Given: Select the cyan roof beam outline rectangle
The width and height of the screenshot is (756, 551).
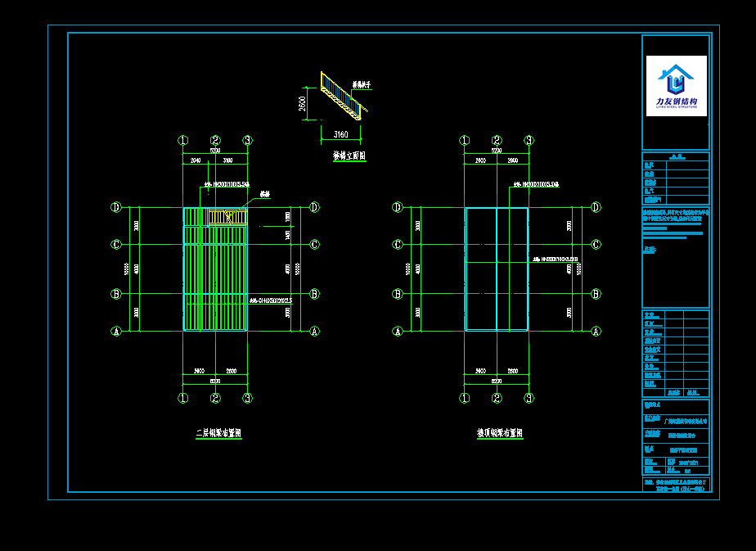Looking at the screenshot, I should [x=466, y=270].
